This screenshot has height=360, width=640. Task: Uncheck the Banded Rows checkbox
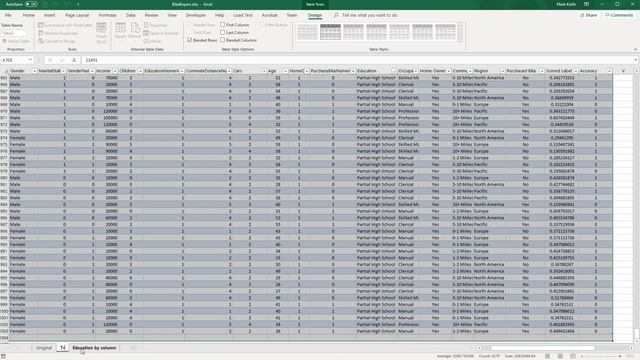click(x=189, y=40)
